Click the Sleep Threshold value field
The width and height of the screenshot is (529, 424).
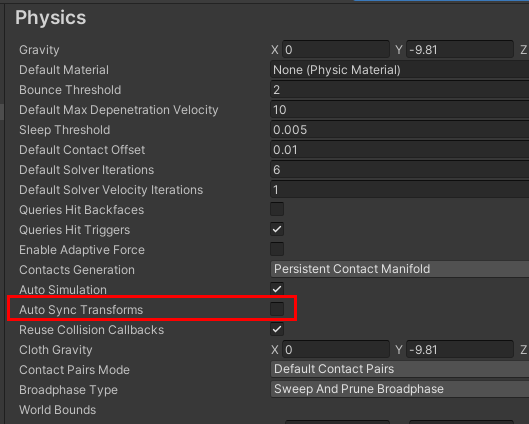(x=400, y=130)
